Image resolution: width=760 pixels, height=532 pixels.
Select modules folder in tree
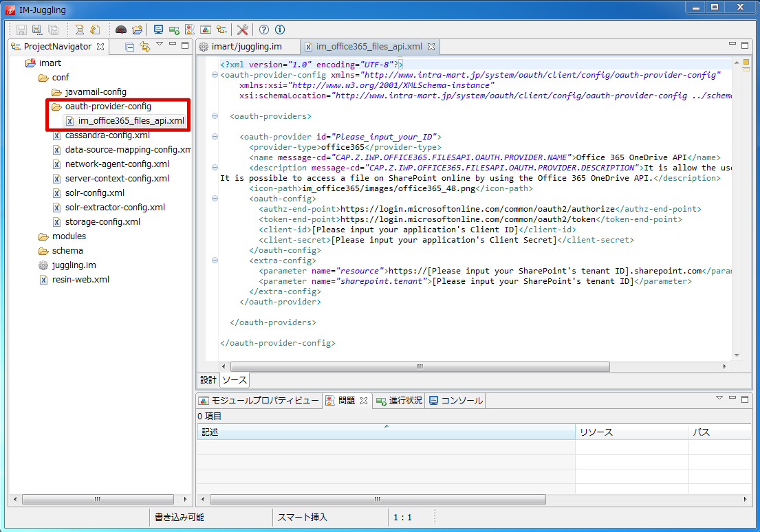tap(63, 236)
